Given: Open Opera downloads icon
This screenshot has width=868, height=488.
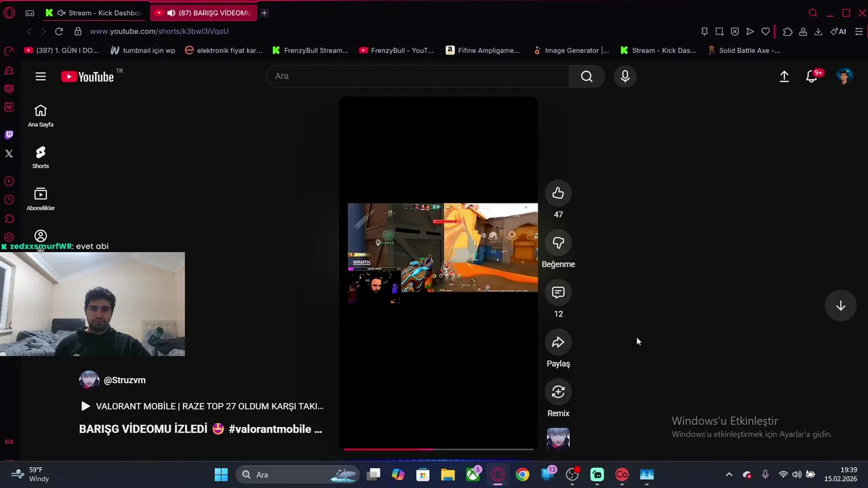Looking at the screenshot, I should [818, 31].
